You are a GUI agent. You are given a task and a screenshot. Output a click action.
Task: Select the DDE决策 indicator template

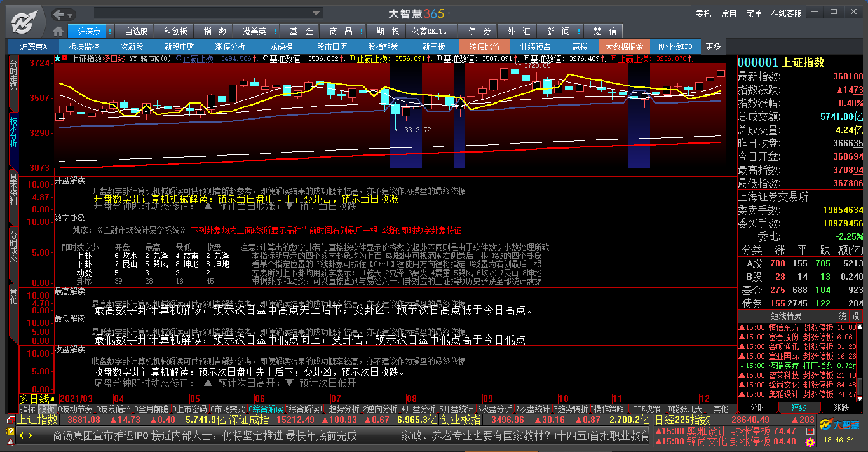(x=648, y=409)
